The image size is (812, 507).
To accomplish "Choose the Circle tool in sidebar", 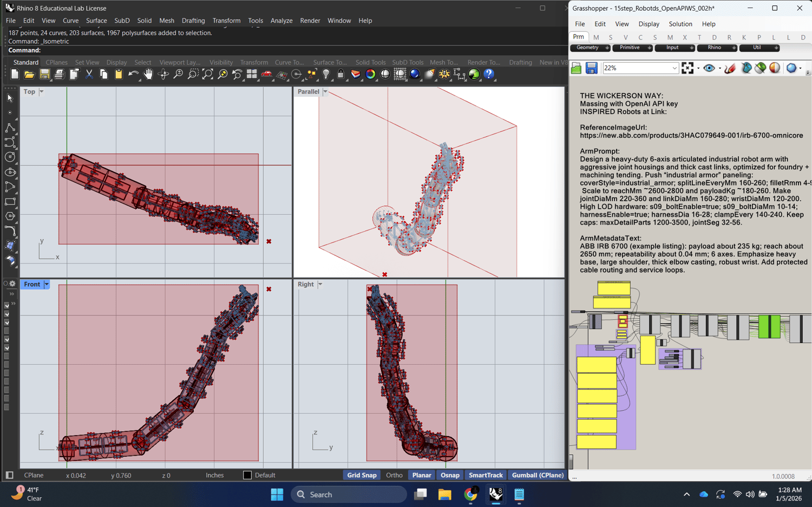I will (10, 157).
